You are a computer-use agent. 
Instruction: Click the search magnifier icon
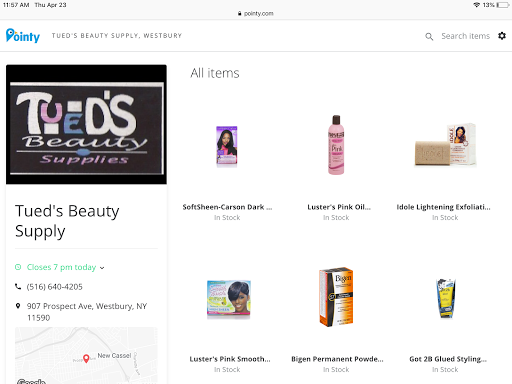[x=429, y=36]
